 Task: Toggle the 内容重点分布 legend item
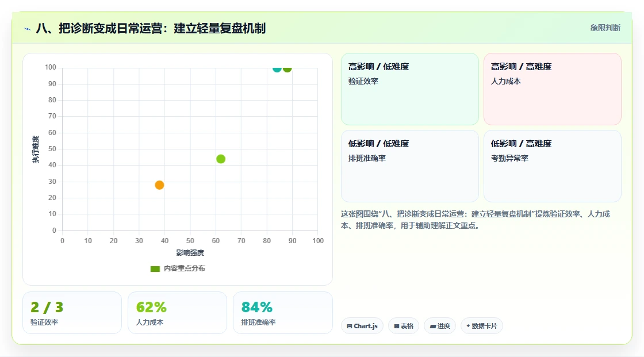point(178,268)
